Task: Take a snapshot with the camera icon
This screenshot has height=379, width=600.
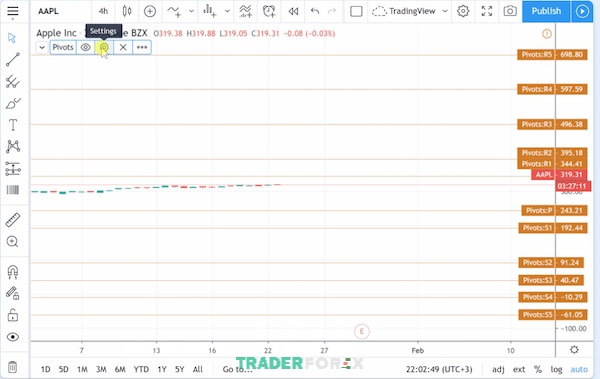Action: [x=510, y=11]
